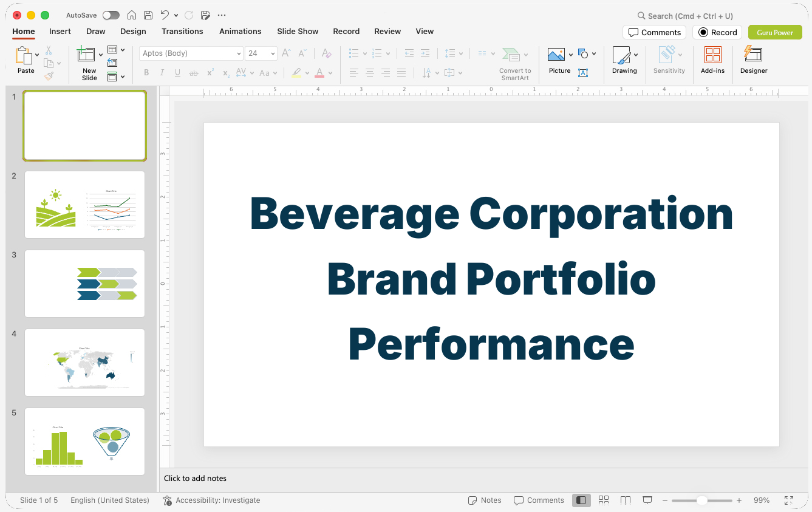Click the Reset slide icon
812x512 pixels.
tap(112, 63)
